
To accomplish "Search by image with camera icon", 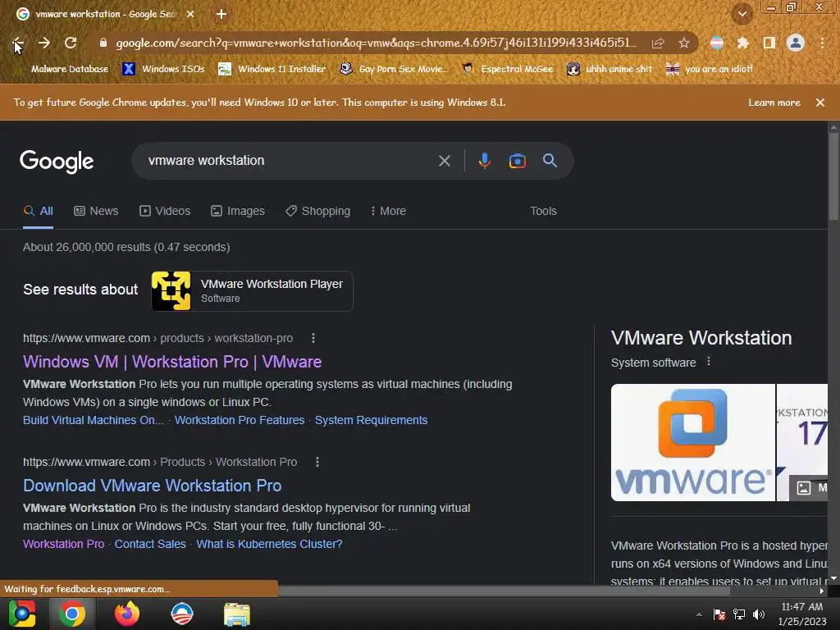I will [x=517, y=161].
